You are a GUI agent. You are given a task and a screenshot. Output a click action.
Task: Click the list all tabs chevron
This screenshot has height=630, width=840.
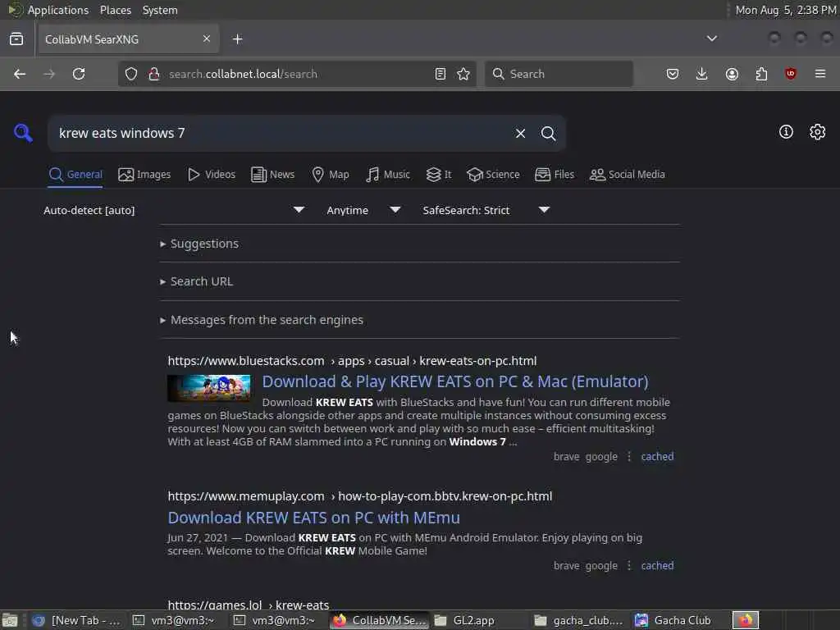(712, 39)
